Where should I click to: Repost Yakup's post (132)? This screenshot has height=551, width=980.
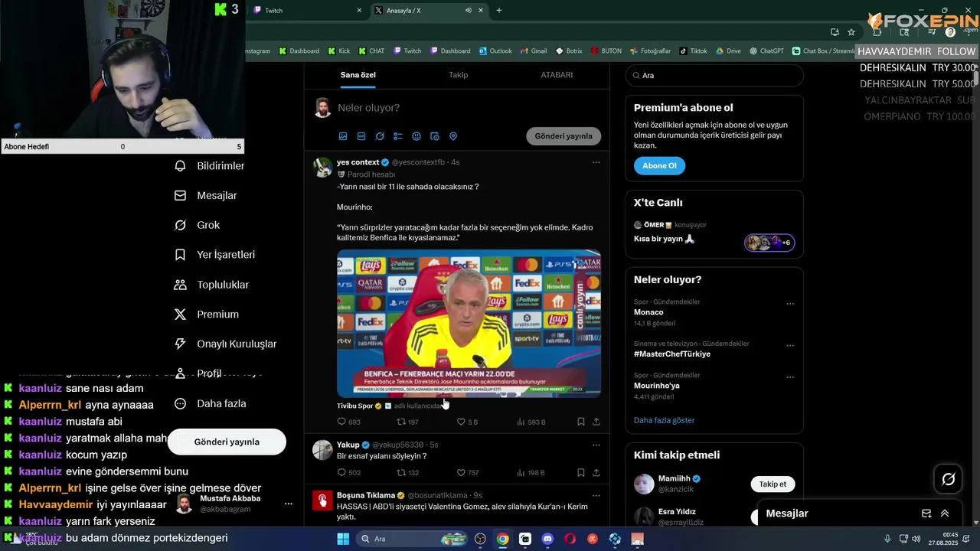(x=407, y=473)
